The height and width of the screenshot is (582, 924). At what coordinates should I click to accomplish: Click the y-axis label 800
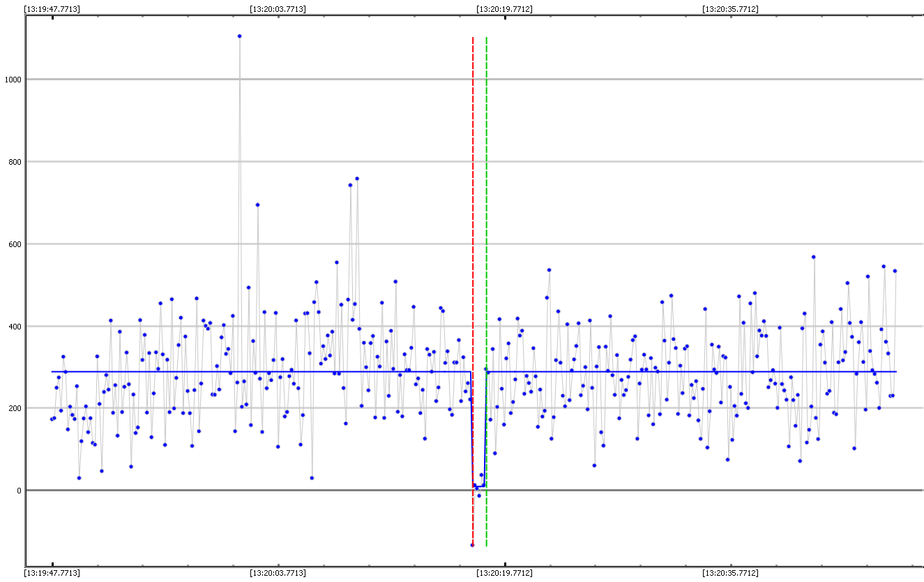[15, 162]
